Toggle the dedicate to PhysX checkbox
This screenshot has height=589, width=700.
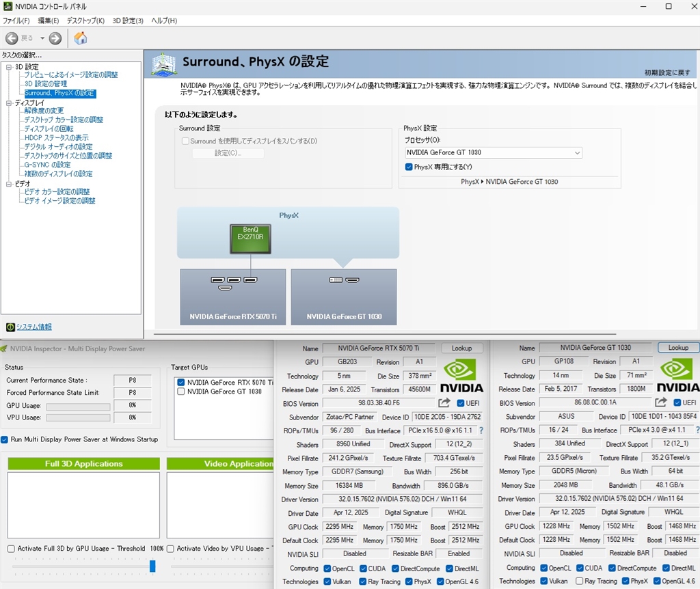coord(409,167)
